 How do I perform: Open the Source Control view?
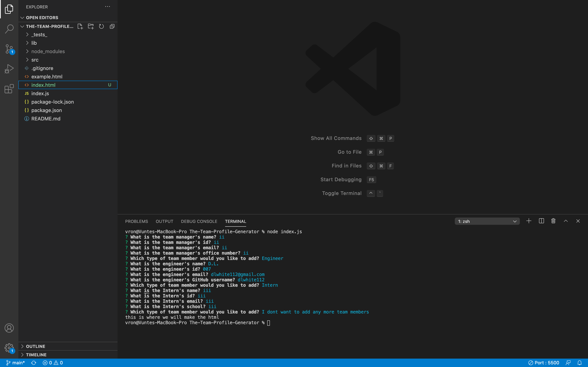tap(9, 49)
